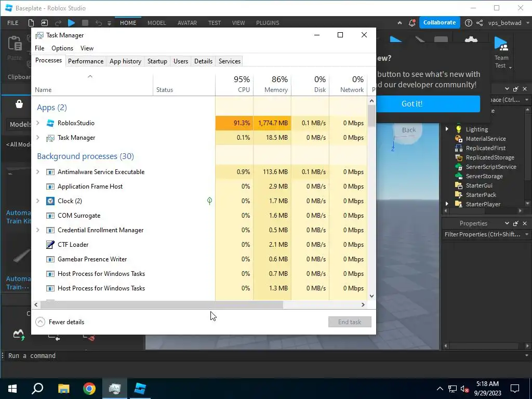Image resolution: width=532 pixels, height=399 pixels.
Task: Collapse Task Manager with Fewer details
Action: point(60,322)
